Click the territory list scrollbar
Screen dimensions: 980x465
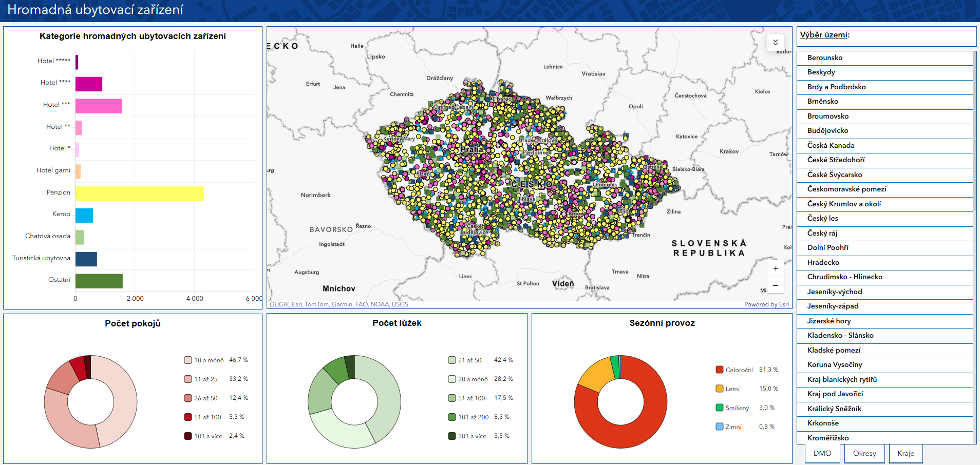[974, 131]
